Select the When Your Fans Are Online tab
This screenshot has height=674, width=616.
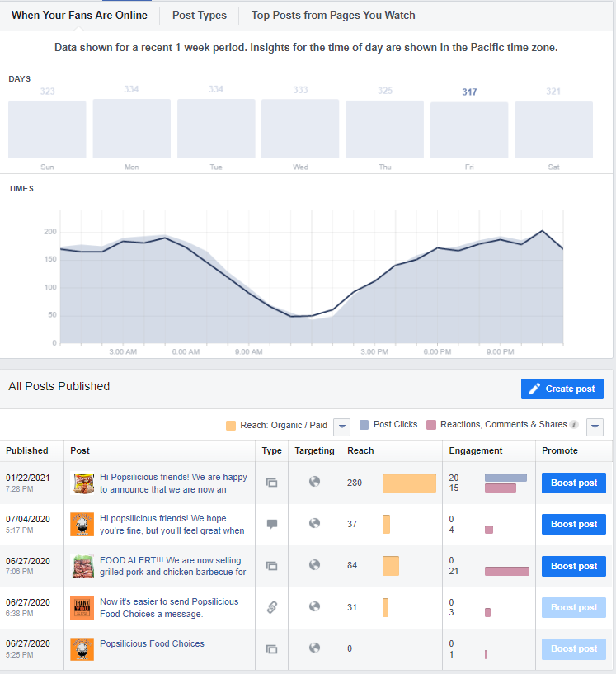pos(80,16)
